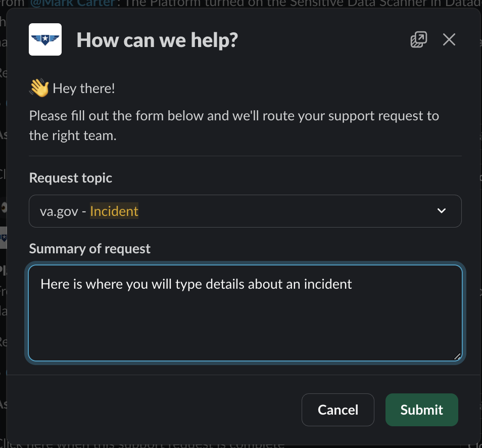
Task: Click the highlighted word "Incident"
Action: pyautogui.click(x=114, y=211)
